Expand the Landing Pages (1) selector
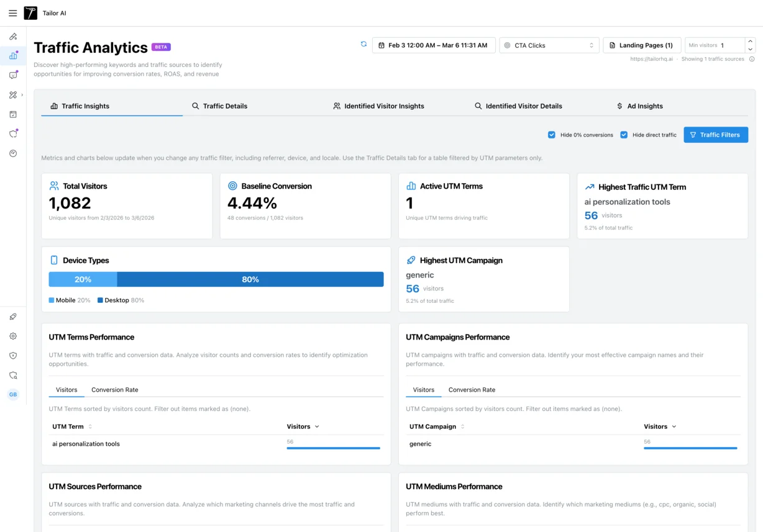The image size is (763, 532). tap(642, 45)
